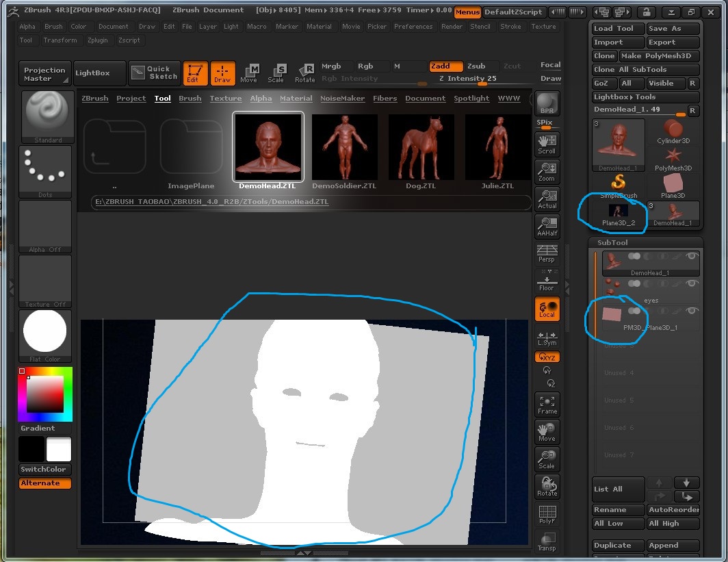Click the AutoReorder button
The width and height of the screenshot is (728, 562).
point(673,509)
